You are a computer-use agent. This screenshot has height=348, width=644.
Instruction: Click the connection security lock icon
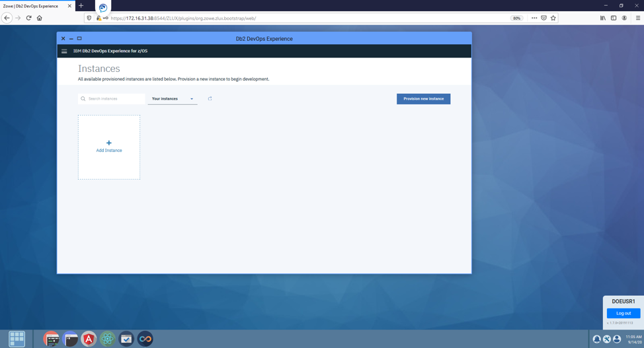click(x=99, y=18)
